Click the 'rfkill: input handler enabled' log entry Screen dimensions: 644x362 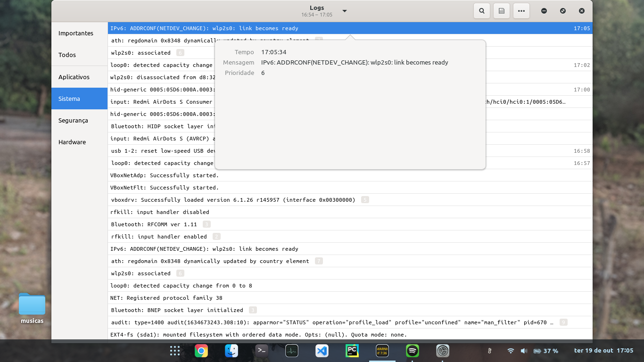pyautogui.click(x=159, y=237)
